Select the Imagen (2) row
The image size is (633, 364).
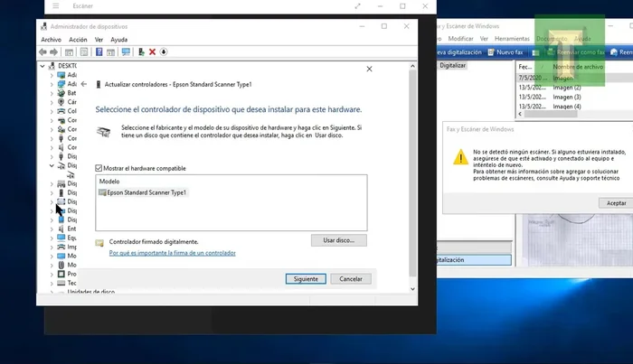(x=575, y=88)
